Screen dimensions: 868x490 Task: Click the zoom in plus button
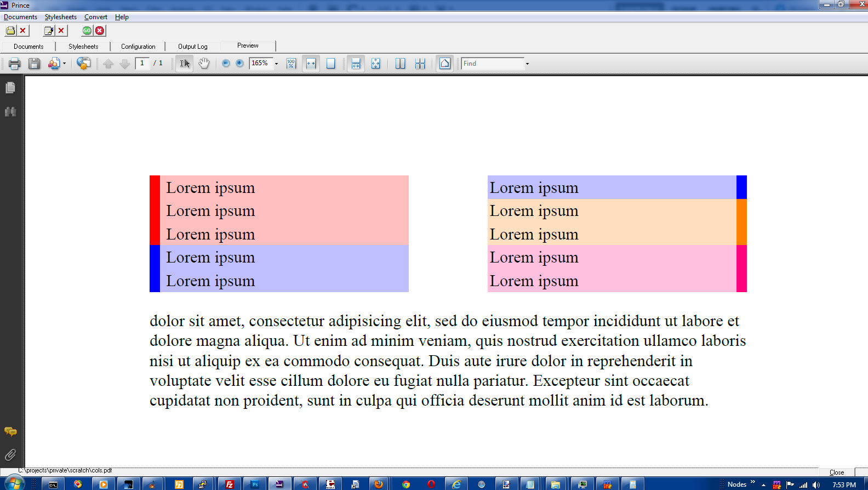pyautogui.click(x=239, y=64)
